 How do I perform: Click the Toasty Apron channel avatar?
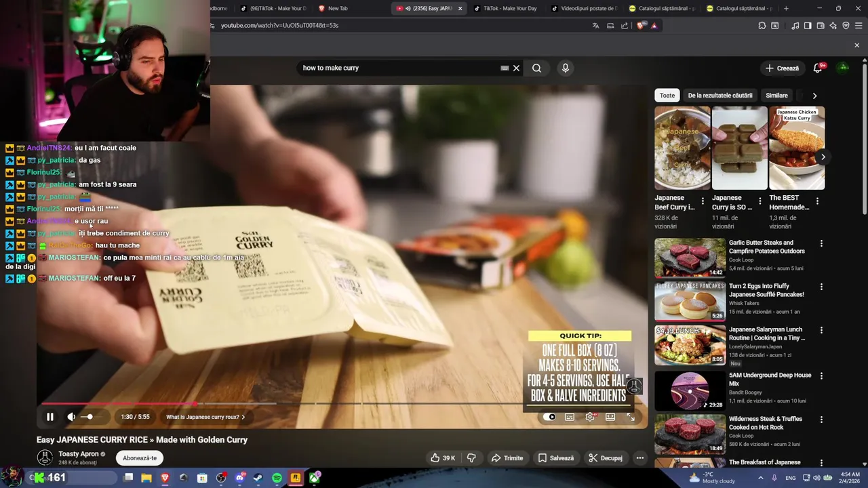pyautogui.click(x=45, y=457)
